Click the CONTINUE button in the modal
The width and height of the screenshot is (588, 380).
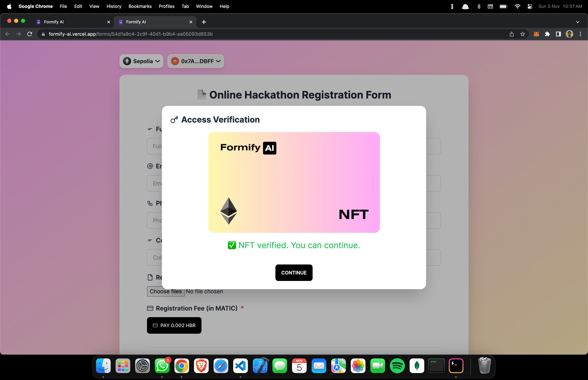(x=294, y=273)
